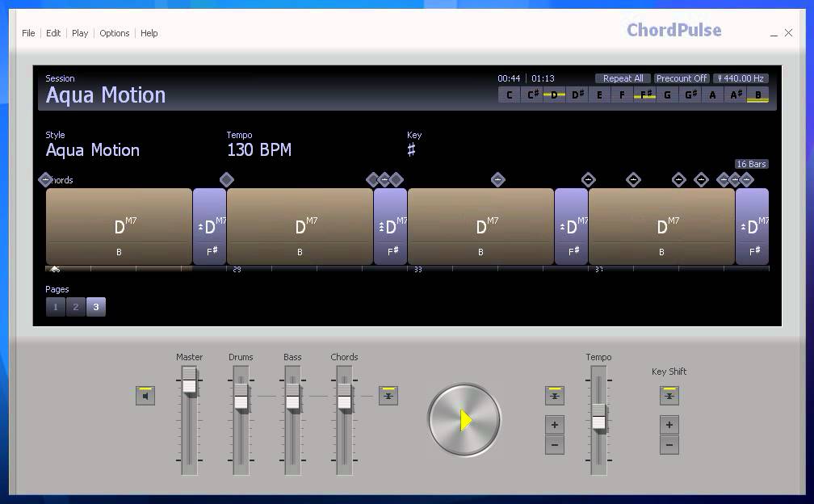
Task: Toggle the F note key
Action: (x=623, y=95)
